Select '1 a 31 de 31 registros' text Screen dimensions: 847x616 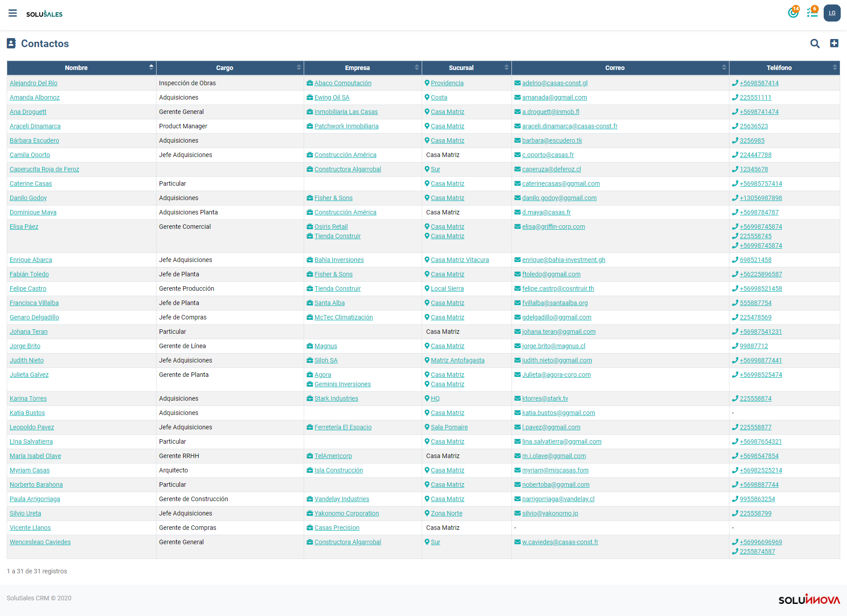click(37, 571)
